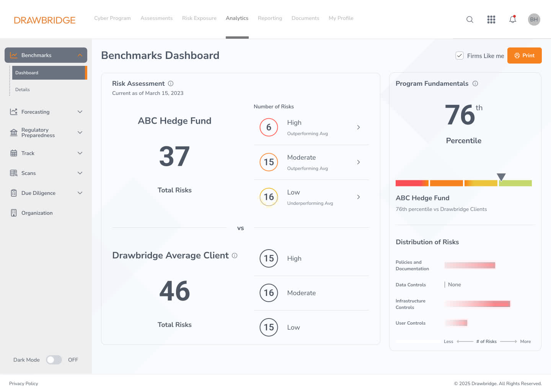Open the BH user avatar
551x392 pixels.
[534, 20]
